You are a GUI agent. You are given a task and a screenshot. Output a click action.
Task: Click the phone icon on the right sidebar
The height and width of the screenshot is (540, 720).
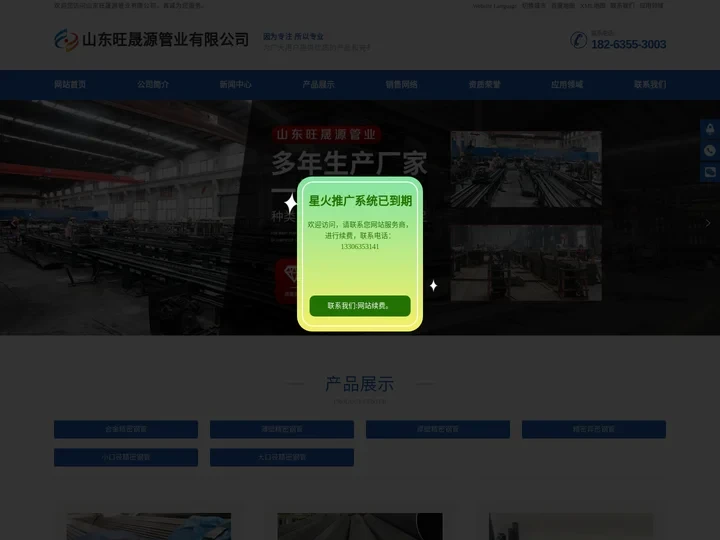click(x=710, y=151)
